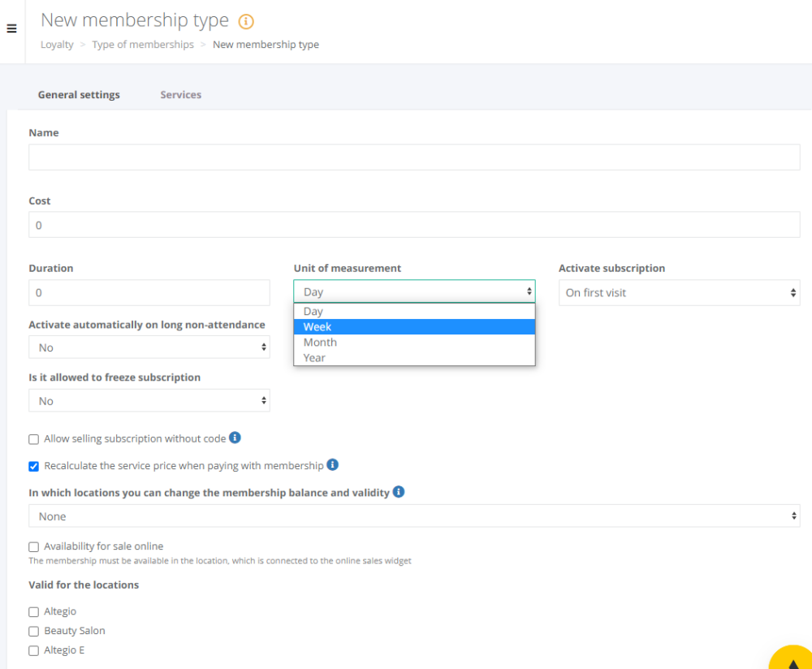Screen dimensions: 812x669
Task: Check the Altegio location checkbox
Action: point(33,612)
